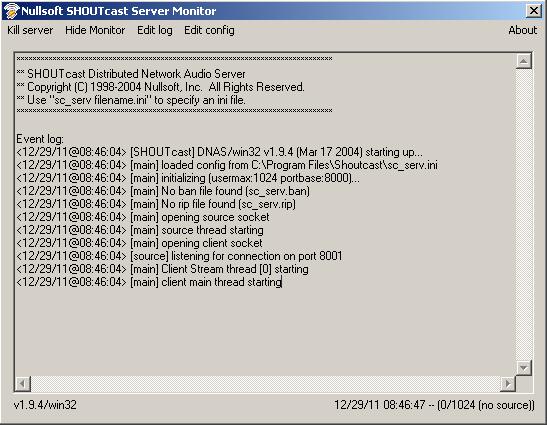Click the 'SHOUTcast Distributed Network Audio Server' line
Image resolution: width=547 pixels, height=425 pixels.
131,74
